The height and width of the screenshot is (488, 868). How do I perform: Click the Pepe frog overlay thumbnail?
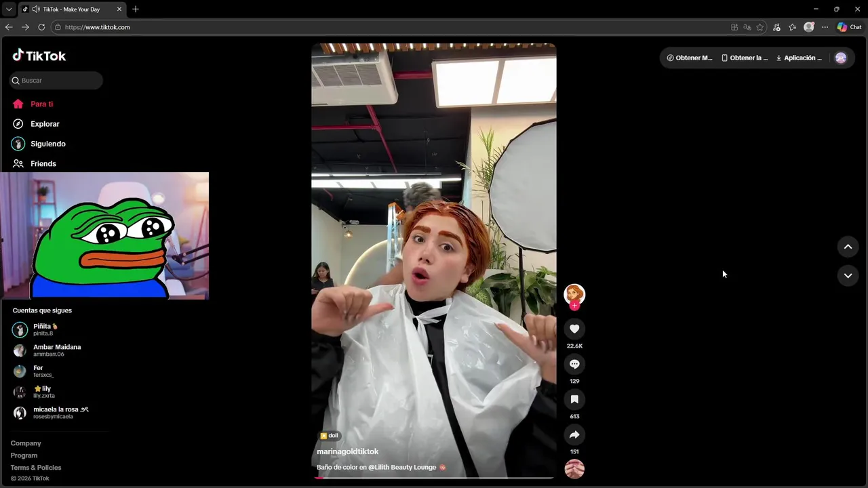[x=104, y=235]
